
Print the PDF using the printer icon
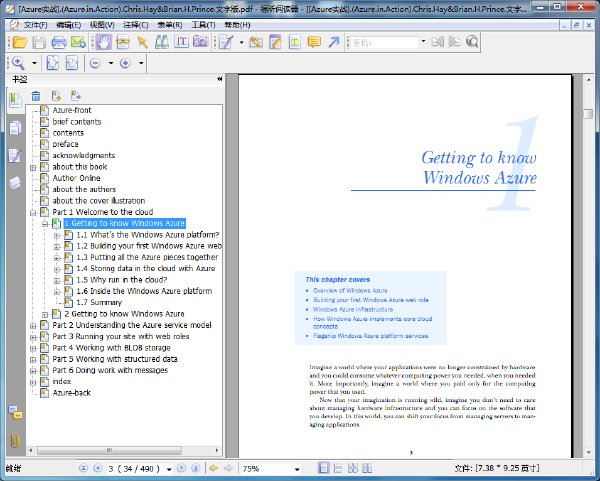click(59, 42)
